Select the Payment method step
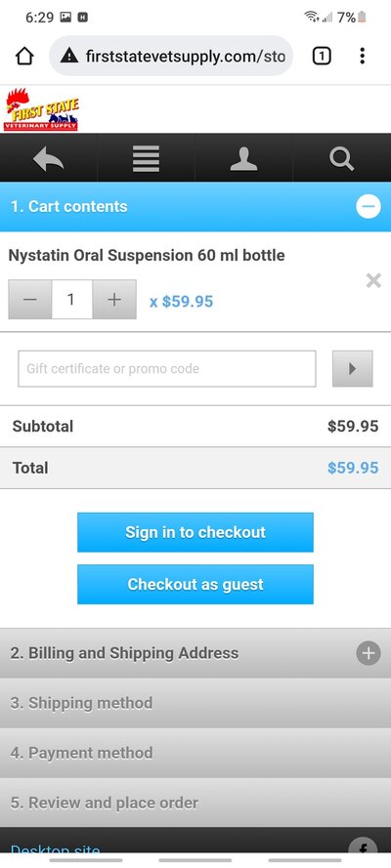 coord(195,753)
